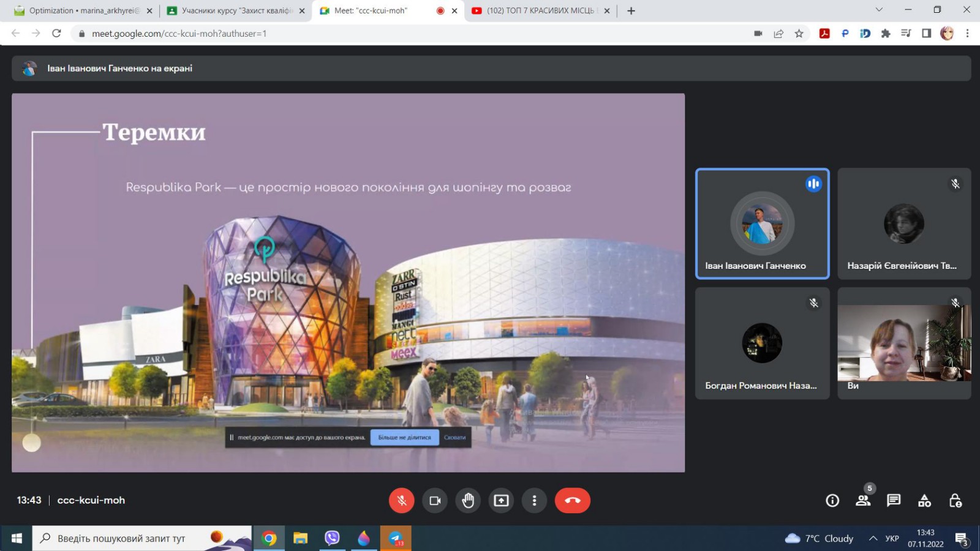Open host controls lock icon
The height and width of the screenshot is (551, 980).
pos(955,501)
